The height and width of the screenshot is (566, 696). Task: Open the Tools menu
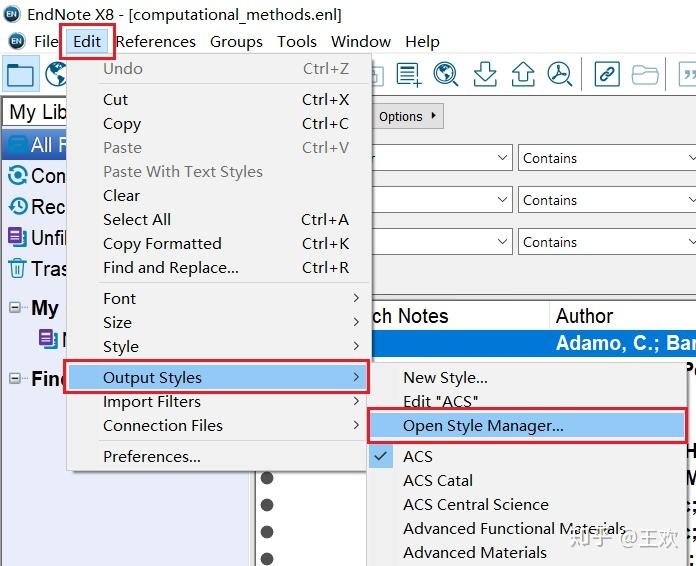point(297,41)
